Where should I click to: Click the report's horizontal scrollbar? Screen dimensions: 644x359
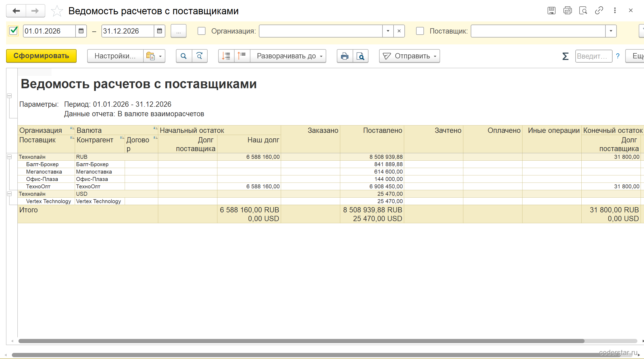point(301,341)
